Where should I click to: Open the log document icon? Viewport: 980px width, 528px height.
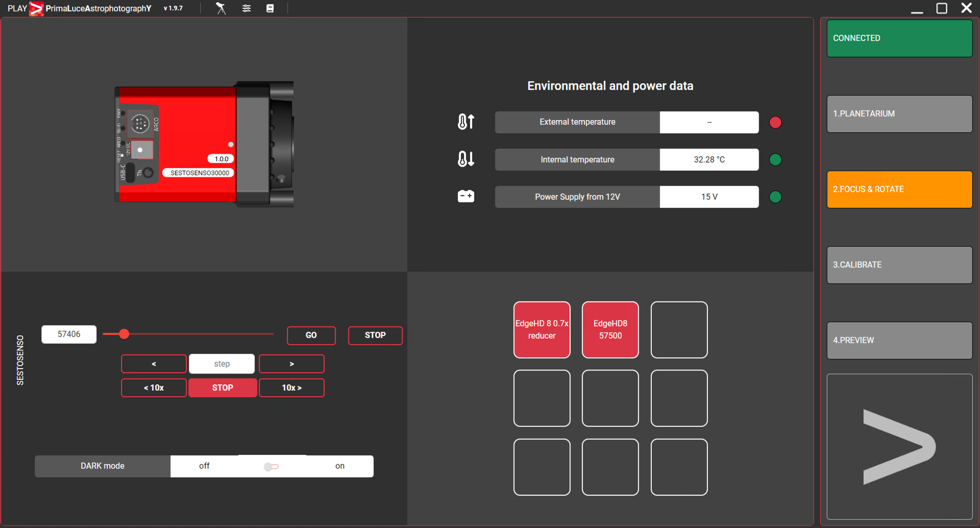[270, 8]
